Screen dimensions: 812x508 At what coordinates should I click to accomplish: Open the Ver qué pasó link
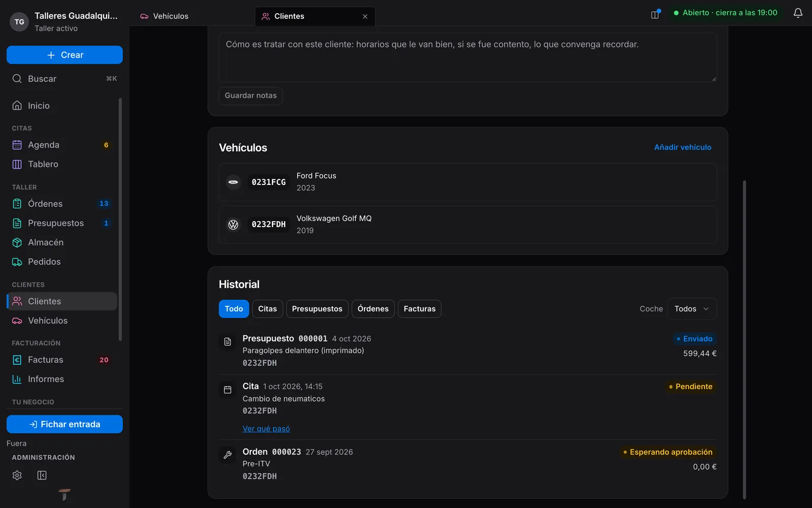point(266,429)
